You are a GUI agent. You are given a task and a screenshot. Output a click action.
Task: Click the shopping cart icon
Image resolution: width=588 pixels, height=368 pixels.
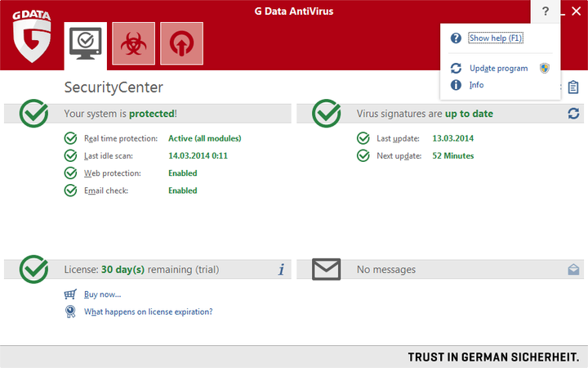click(x=70, y=294)
